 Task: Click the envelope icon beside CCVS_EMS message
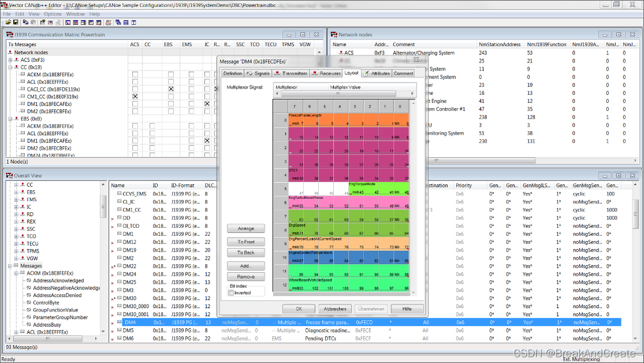point(120,193)
